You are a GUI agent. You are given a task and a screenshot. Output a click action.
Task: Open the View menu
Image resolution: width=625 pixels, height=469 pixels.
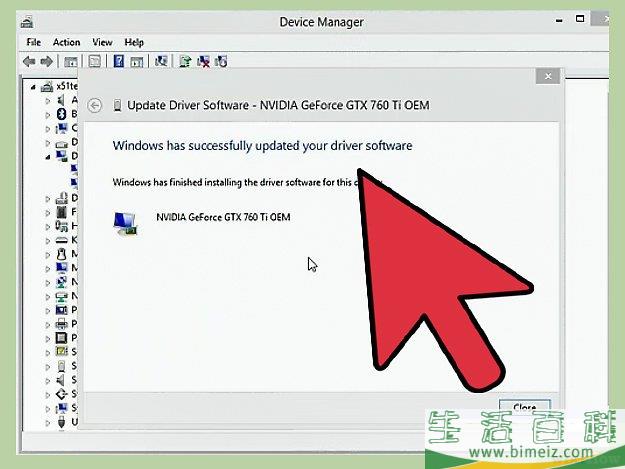(102, 42)
